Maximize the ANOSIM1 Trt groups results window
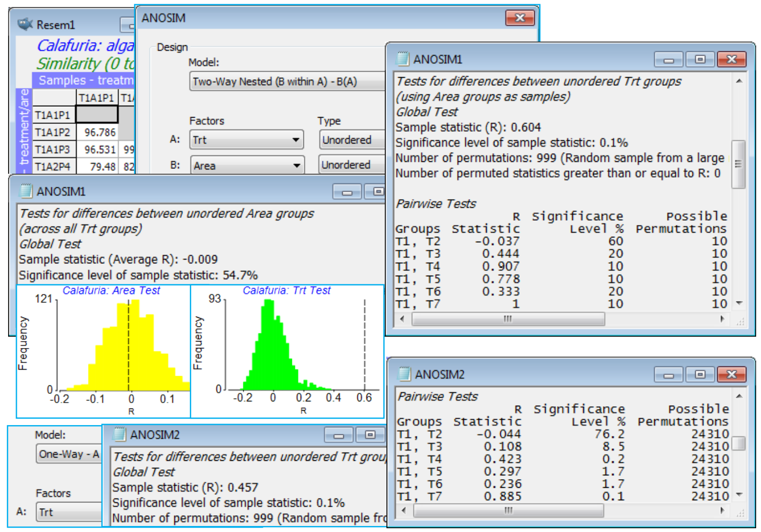The height and width of the screenshot is (532, 761). click(x=700, y=59)
